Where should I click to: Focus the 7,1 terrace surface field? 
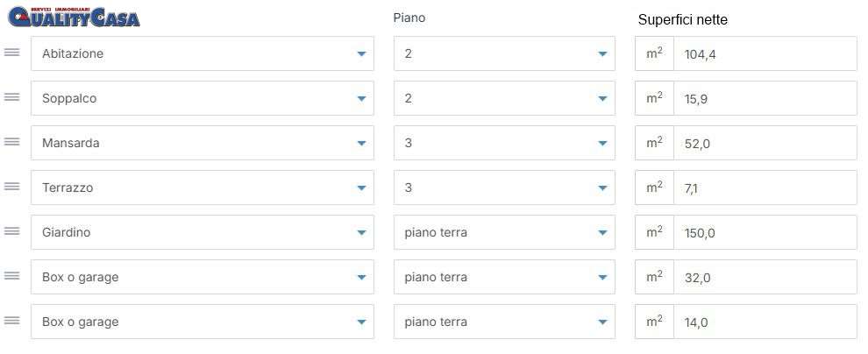765,188
